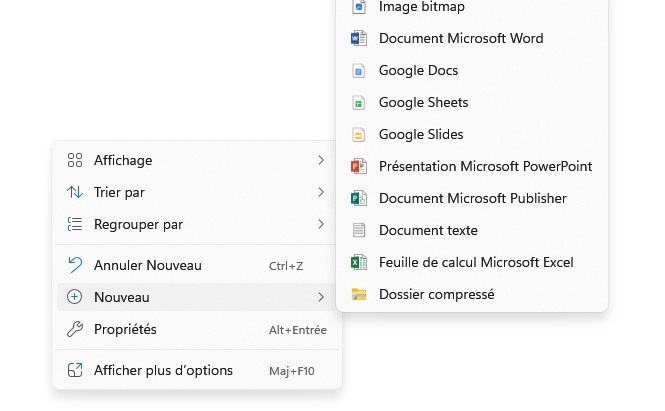Click the chevron next to Nouveau
This screenshot has height=411, width=665.
[320, 297]
